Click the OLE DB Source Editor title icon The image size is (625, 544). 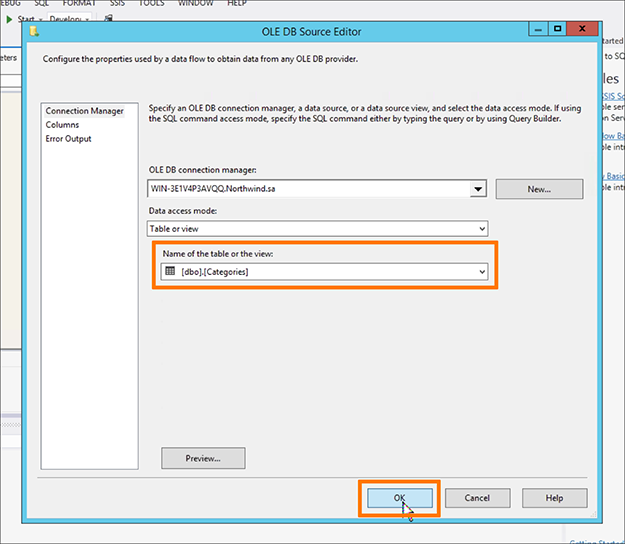point(34,31)
